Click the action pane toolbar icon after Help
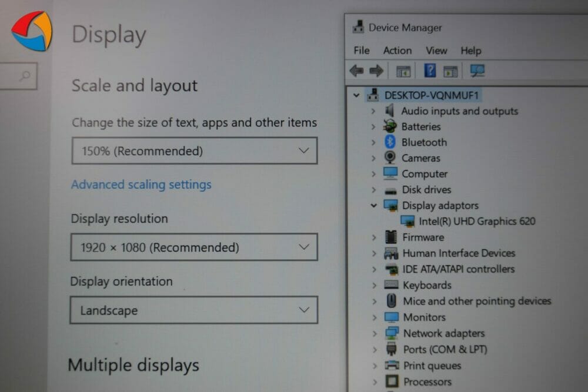The width and height of the screenshot is (588, 392). (x=450, y=71)
